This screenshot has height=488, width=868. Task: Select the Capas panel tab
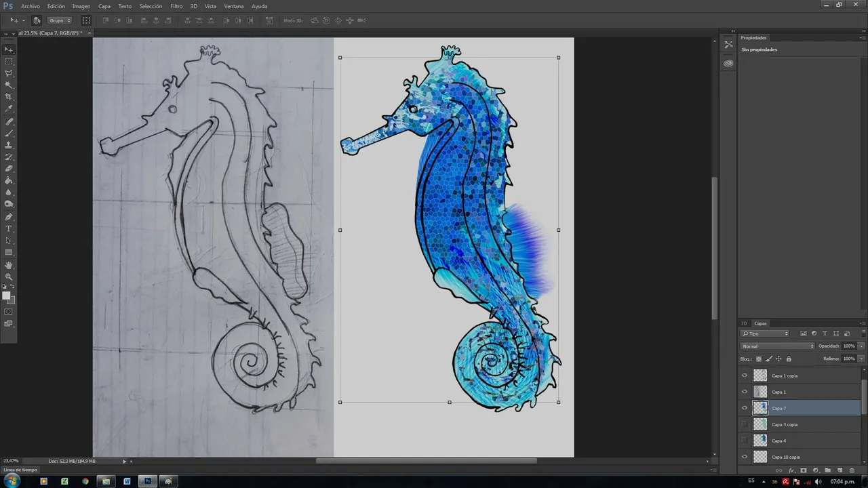click(761, 323)
